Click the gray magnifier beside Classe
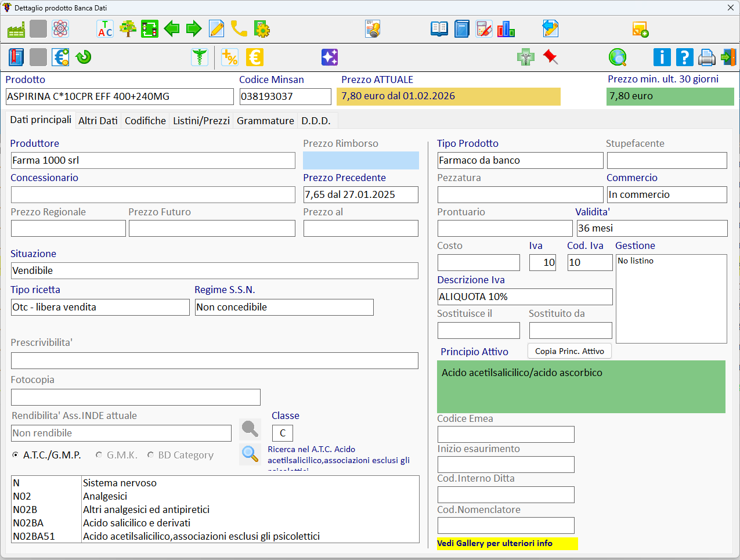The width and height of the screenshot is (740, 560). (x=250, y=429)
